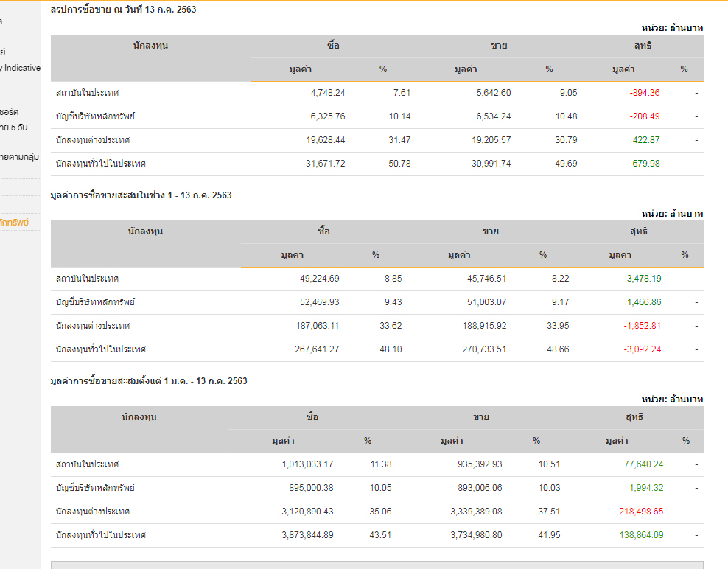Open the 'Indicative' sidebar link

coord(22,68)
